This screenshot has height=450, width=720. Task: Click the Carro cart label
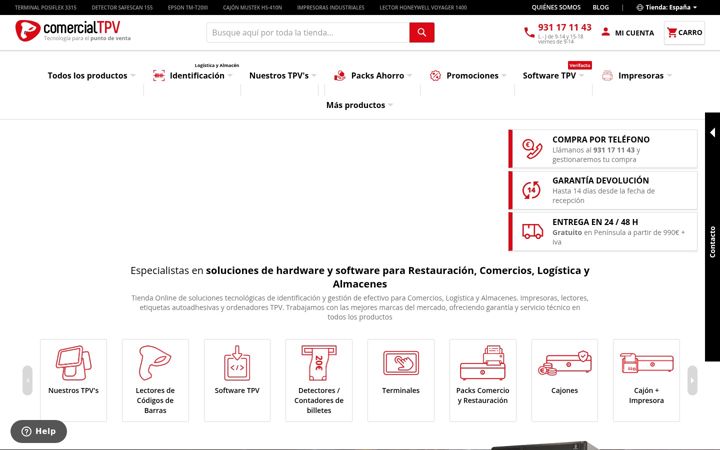coord(690,33)
